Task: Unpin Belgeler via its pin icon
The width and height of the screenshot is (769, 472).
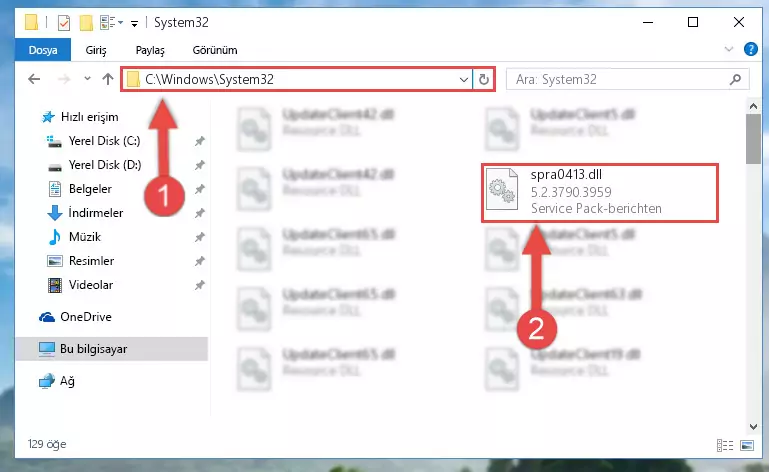Action: pos(199,189)
